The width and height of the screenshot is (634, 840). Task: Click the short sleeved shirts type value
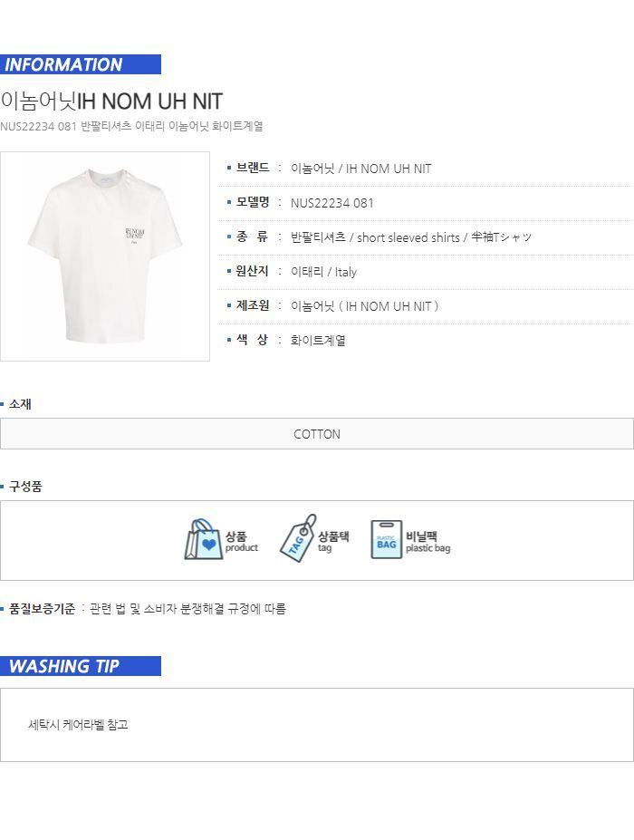point(411,237)
